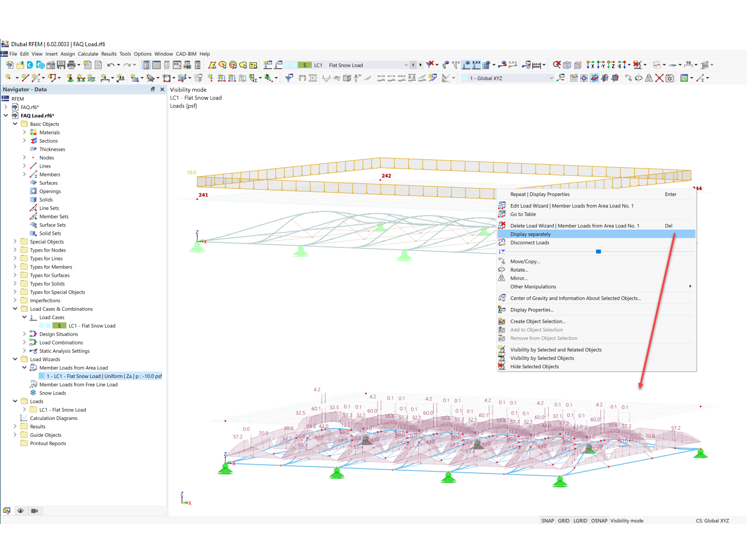The width and height of the screenshot is (747, 560).
Task: Click Go to Table in the context menu
Action: tap(523, 214)
